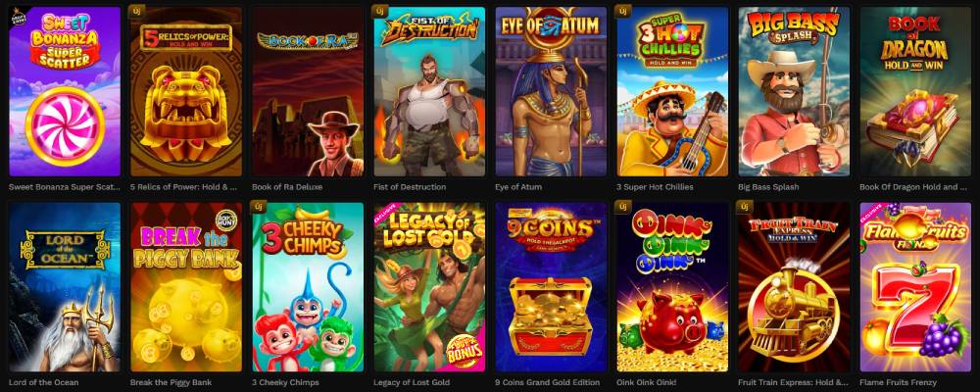Click the Buy Bonus badge on Legacy of Lost Gold

click(x=464, y=351)
